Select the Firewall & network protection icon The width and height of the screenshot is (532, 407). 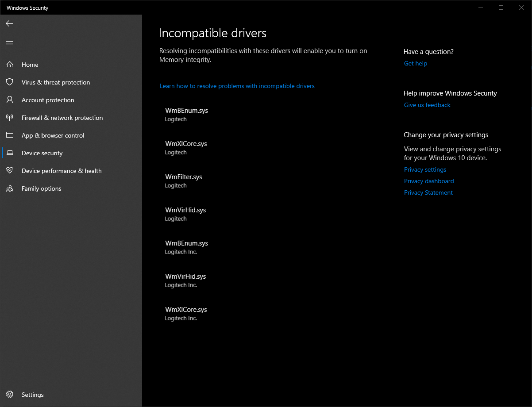[10, 118]
